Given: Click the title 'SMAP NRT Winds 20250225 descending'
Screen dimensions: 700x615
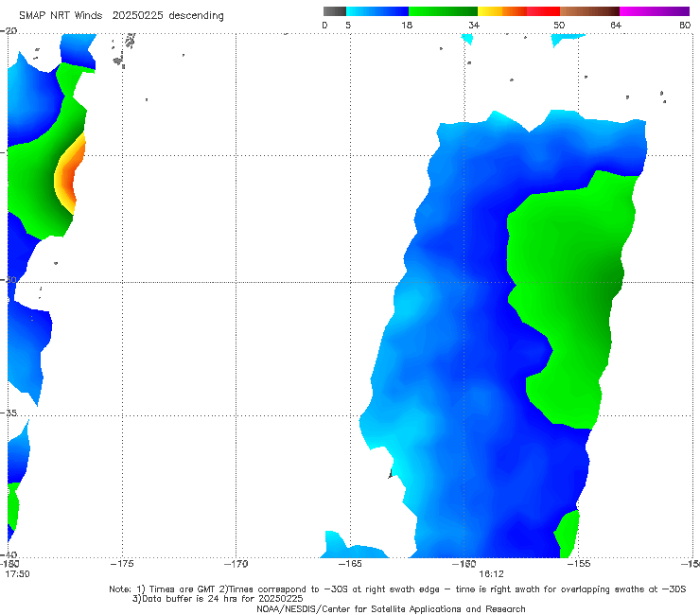Looking at the screenshot, I should (x=121, y=15).
